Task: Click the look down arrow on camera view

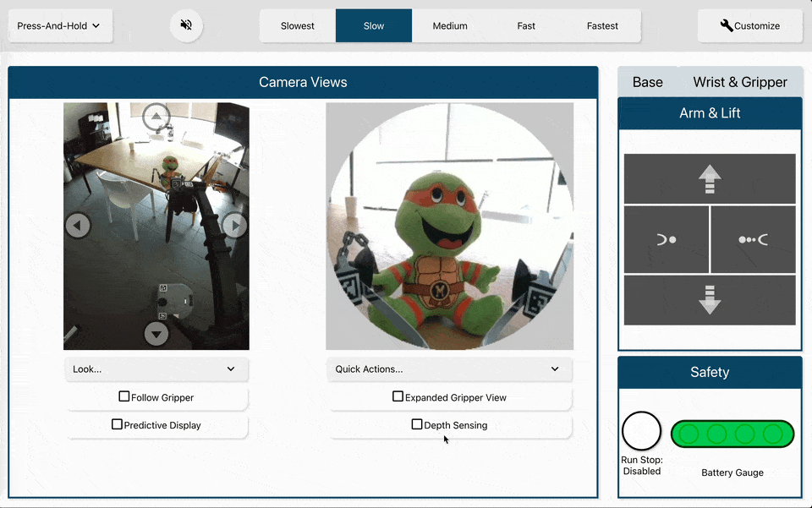Action: coord(156,334)
